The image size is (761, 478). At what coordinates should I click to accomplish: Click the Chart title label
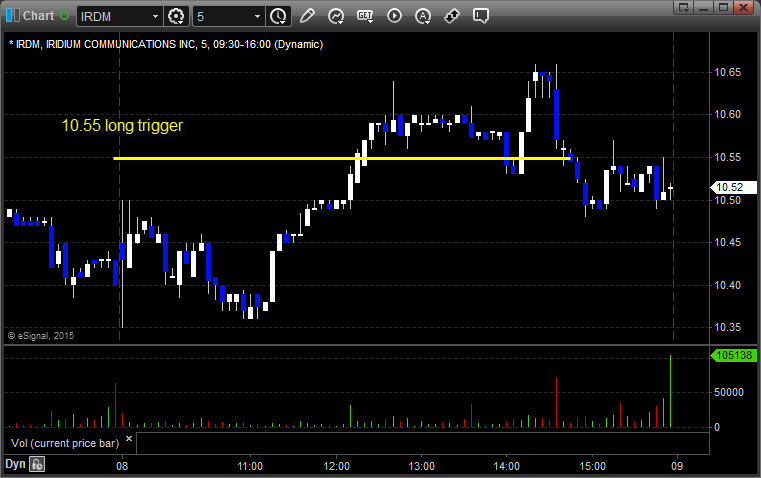pyautogui.click(x=39, y=16)
